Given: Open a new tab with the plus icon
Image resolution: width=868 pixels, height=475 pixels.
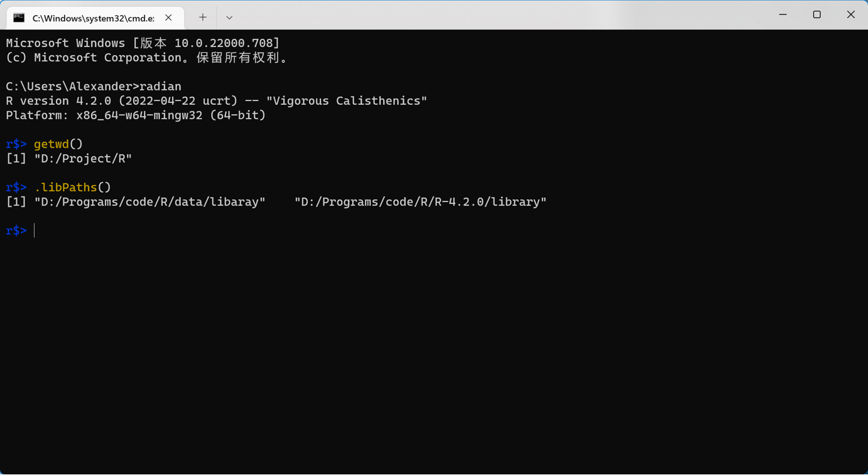Looking at the screenshot, I should tap(202, 18).
